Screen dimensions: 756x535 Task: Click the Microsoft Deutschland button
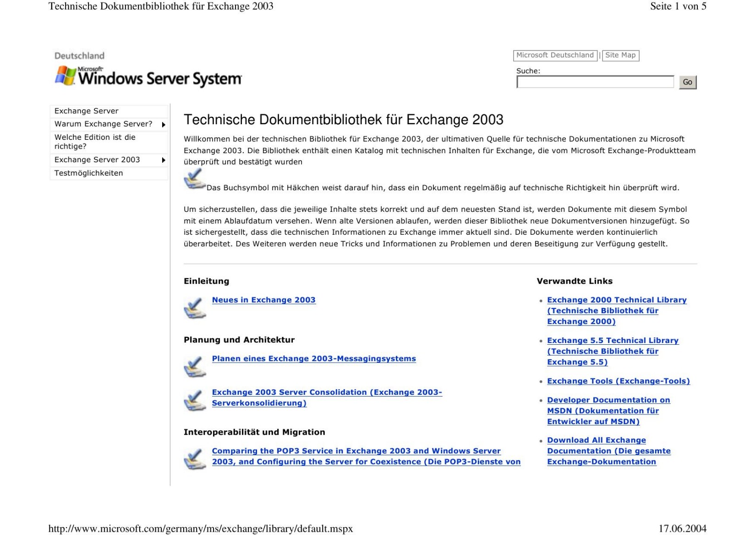[555, 55]
